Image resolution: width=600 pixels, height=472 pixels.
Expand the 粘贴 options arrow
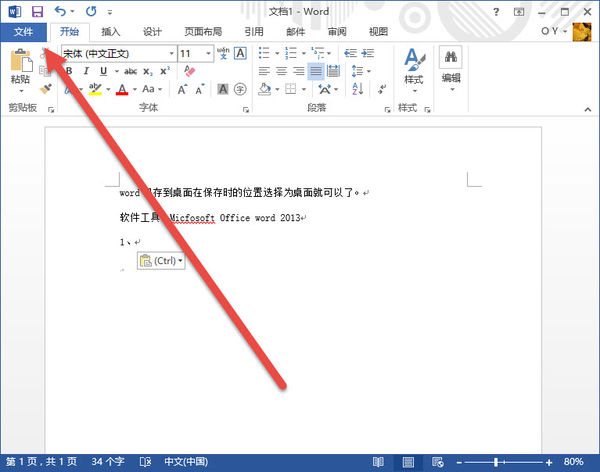point(21,91)
